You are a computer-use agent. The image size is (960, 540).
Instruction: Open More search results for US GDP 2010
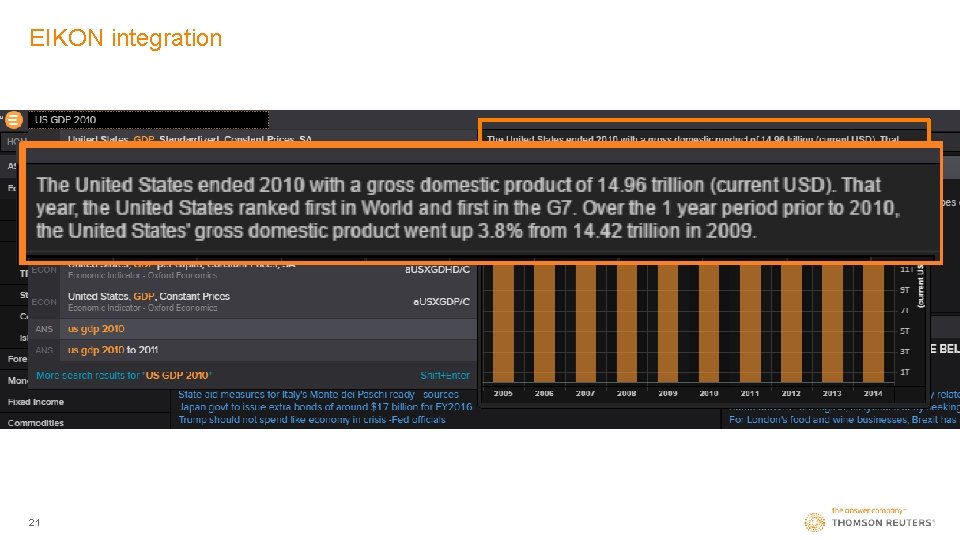124,375
